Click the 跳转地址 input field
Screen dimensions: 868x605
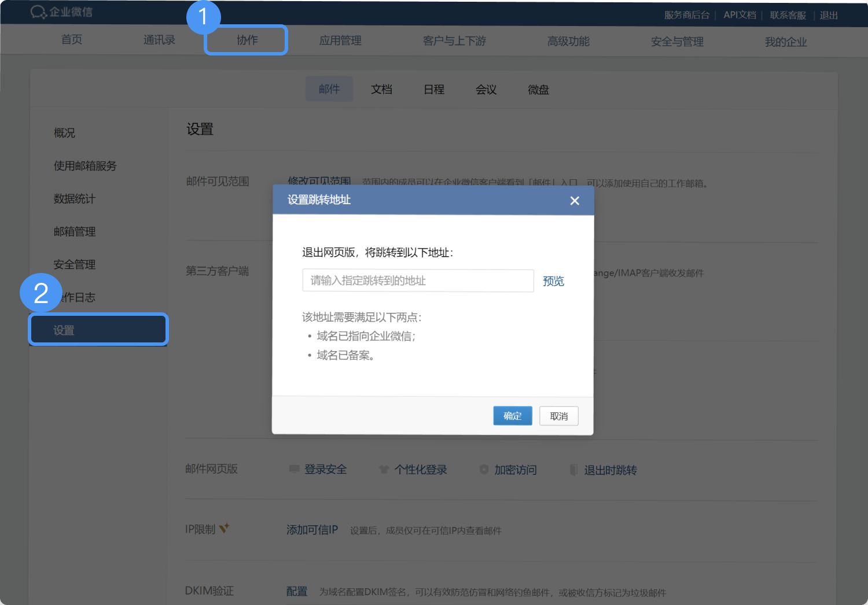tap(418, 281)
